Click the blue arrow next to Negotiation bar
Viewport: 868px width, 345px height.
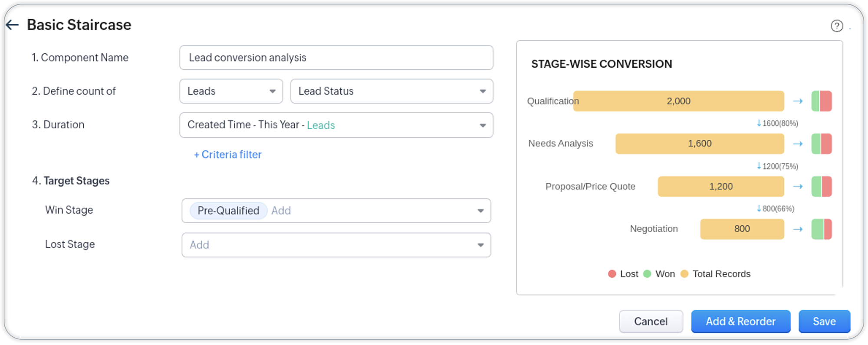(798, 229)
